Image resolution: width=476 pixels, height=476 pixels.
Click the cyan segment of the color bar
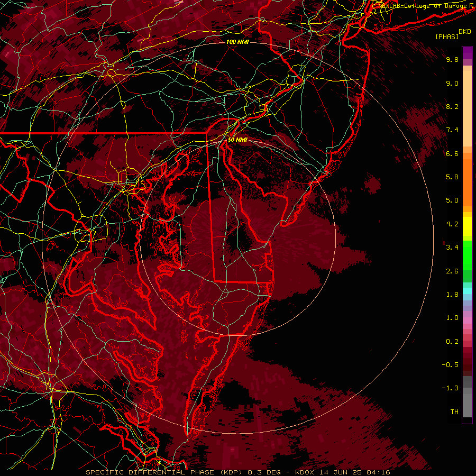coord(467,291)
